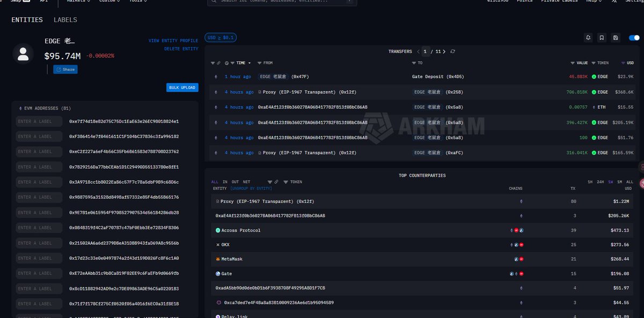
Task: Open the FROM column filter icon
Action: click(260, 63)
